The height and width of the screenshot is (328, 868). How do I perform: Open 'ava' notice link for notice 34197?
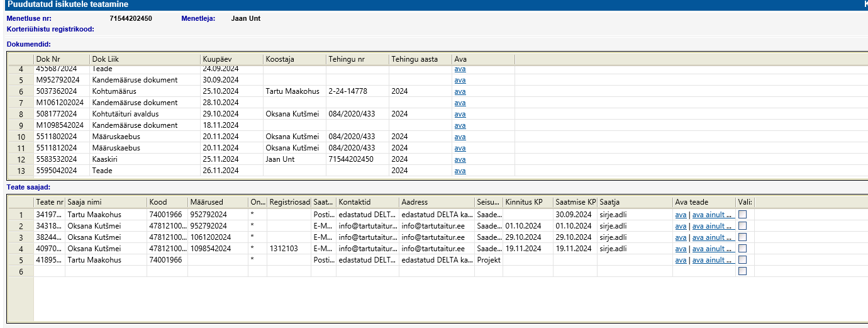681,215
